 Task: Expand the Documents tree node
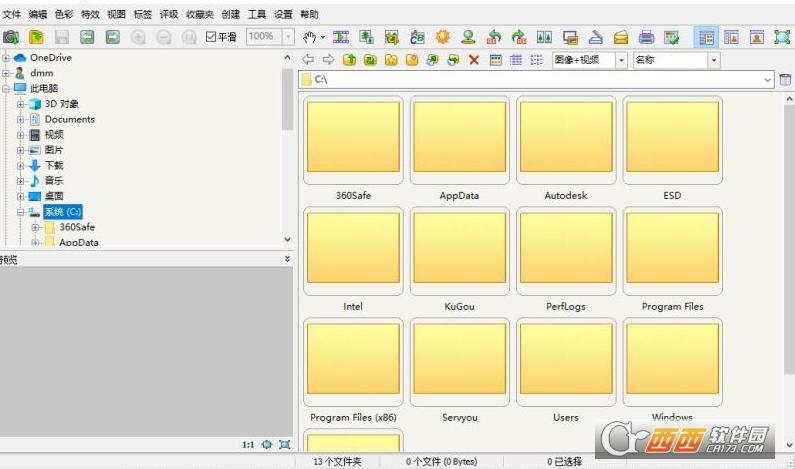(x=20, y=120)
